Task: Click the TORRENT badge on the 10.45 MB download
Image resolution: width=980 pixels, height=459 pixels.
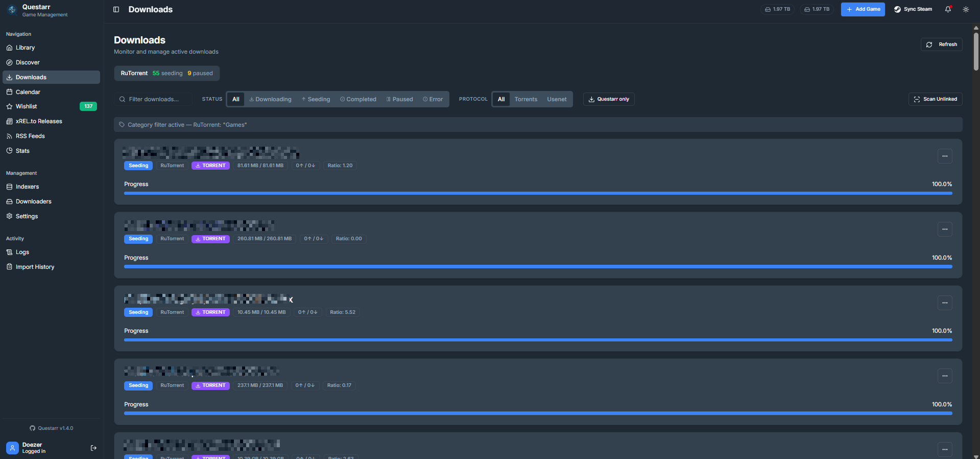Action: click(210, 312)
